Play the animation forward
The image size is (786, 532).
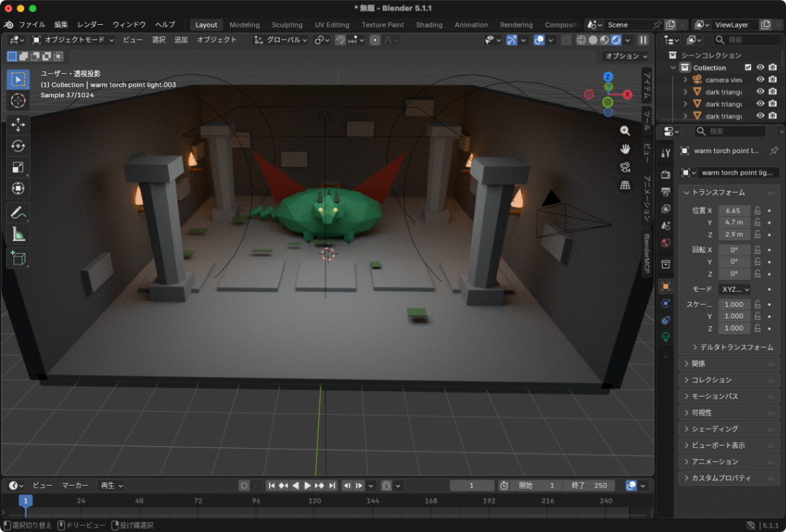[x=307, y=486]
